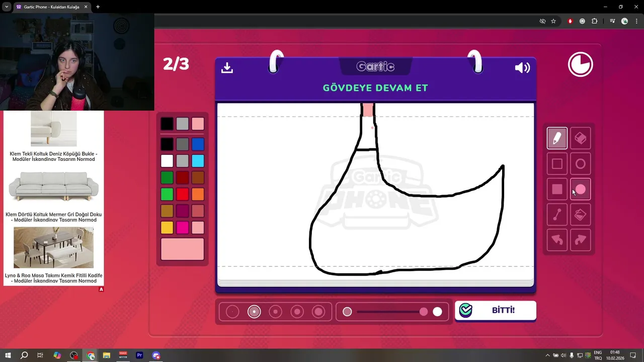Redo the undone stroke
The height and width of the screenshot is (362, 644).
coord(581,240)
